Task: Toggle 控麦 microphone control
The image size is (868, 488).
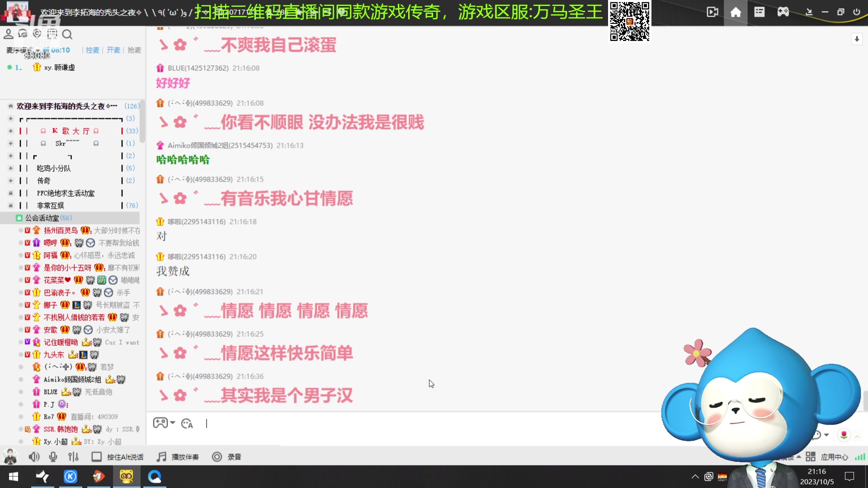Action: click(x=92, y=50)
